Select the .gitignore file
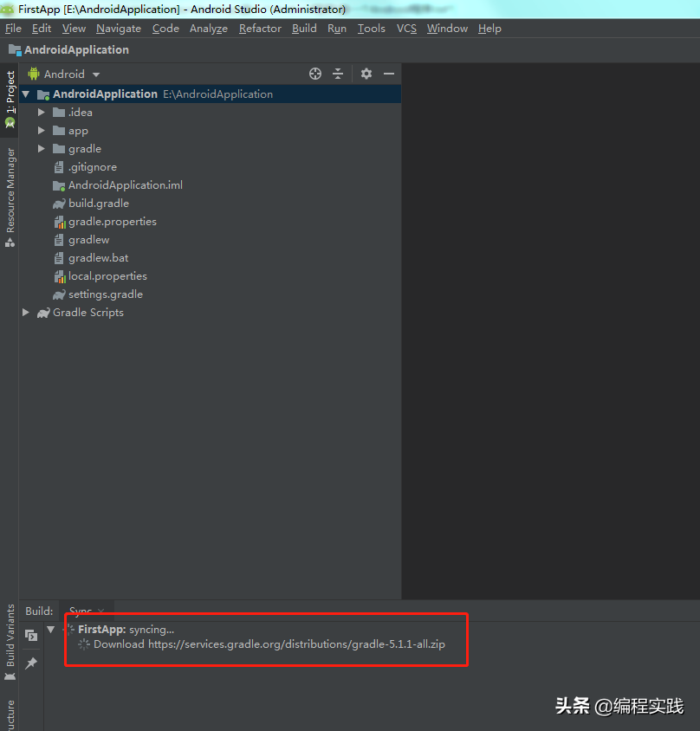 coord(93,167)
